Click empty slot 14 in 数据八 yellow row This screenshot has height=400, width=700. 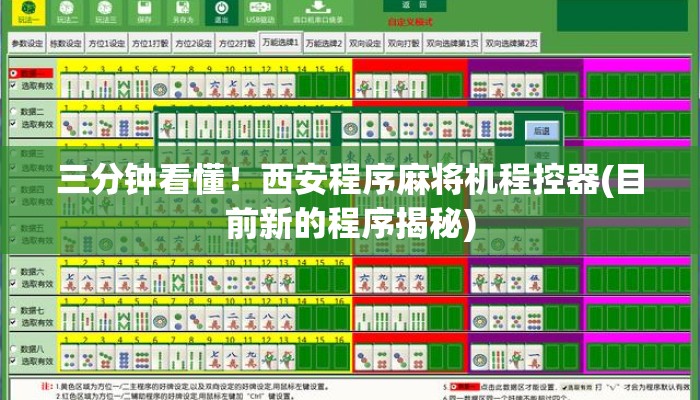(304, 358)
